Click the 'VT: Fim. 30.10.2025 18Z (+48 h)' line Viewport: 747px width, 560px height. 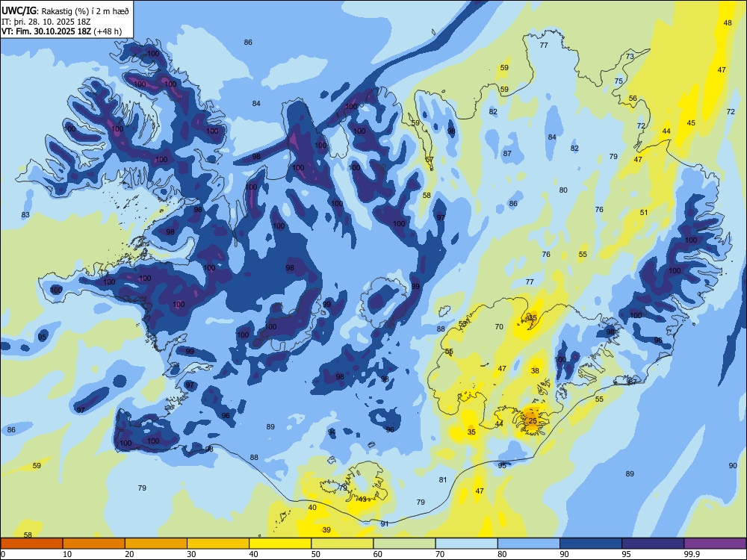[x=61, y=31]
